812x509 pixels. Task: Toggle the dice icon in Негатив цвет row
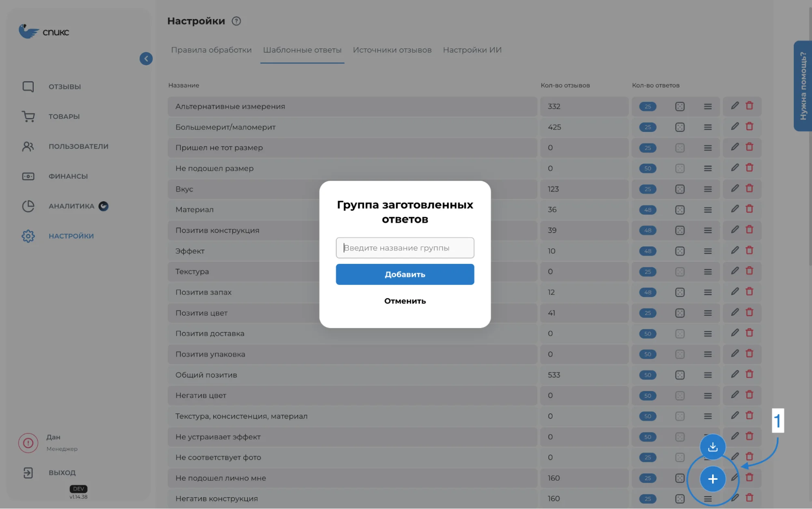click(x=680, y=396)
